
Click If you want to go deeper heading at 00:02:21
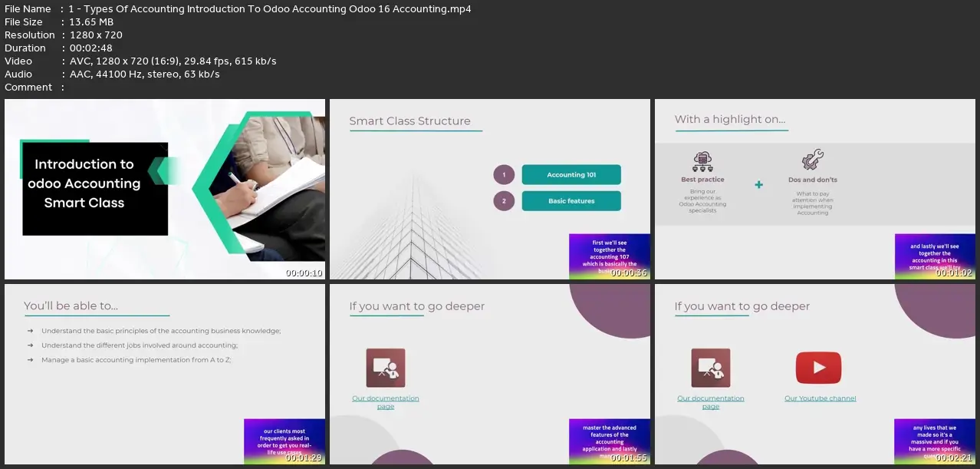[742, 306]
